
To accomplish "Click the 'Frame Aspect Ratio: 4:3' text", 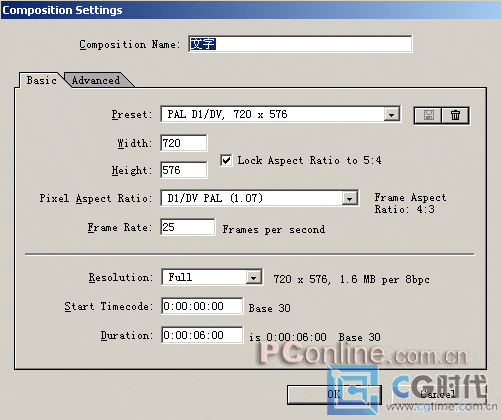I will click(410, 203).
